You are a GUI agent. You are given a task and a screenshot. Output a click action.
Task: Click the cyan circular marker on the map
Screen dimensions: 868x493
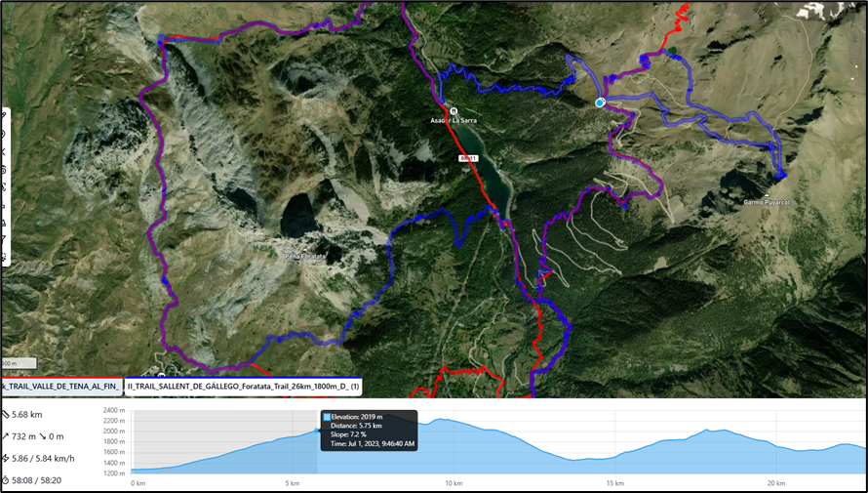tap(600, 103)
